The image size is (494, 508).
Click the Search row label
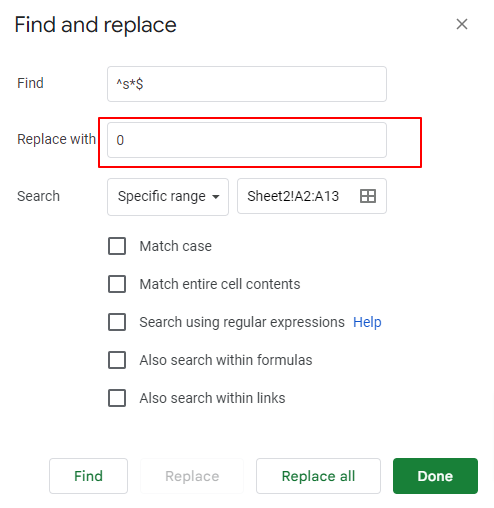[38, 196]
